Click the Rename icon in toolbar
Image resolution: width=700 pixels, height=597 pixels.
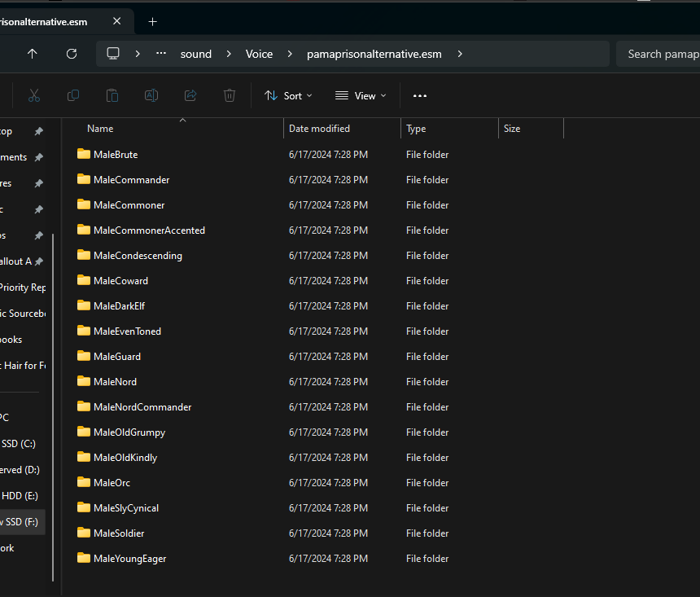coord(151,95)
